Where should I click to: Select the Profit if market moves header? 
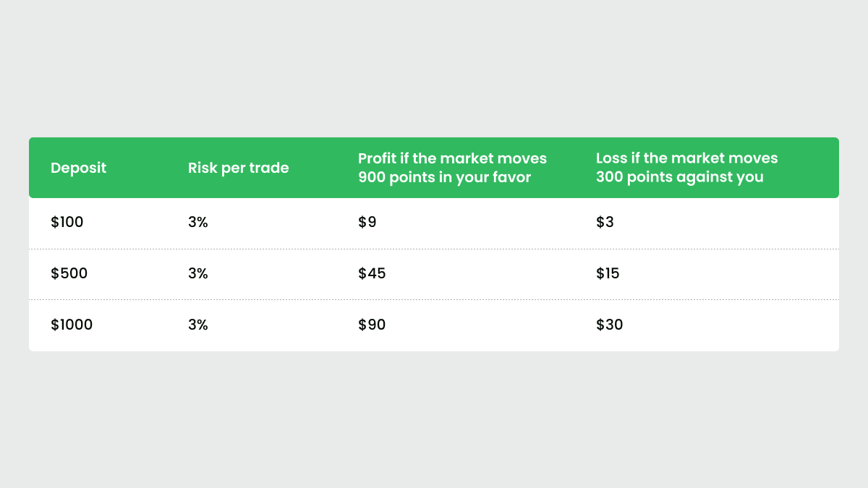click(452, 168)
